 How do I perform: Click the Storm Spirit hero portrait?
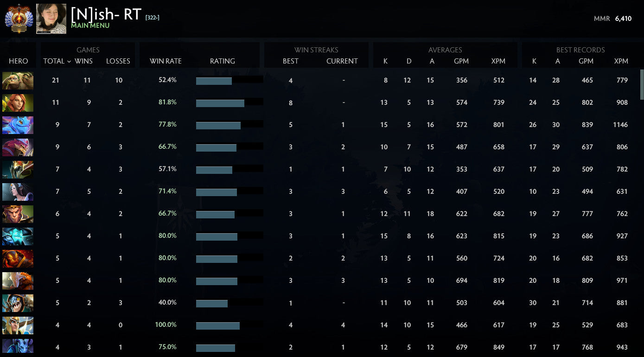pos(18,236)
